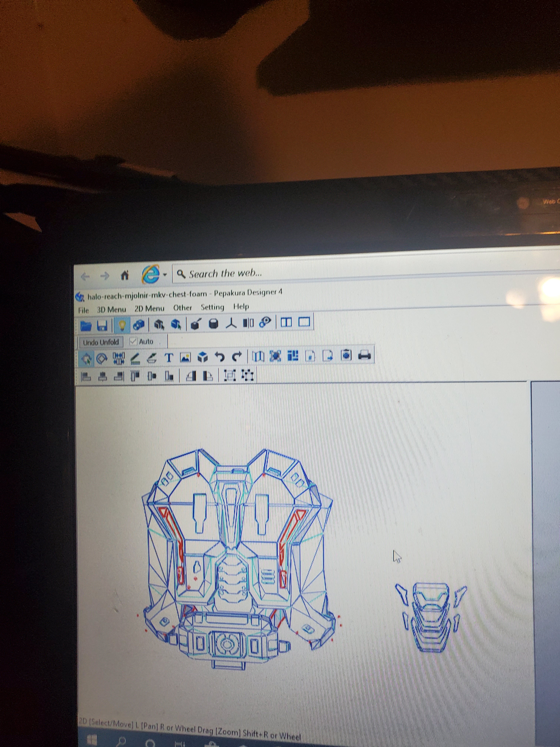This screenshot has height=747, width=560.
Task: Click the align top icon
Action: pyautogui.click(x=135, y=376)
